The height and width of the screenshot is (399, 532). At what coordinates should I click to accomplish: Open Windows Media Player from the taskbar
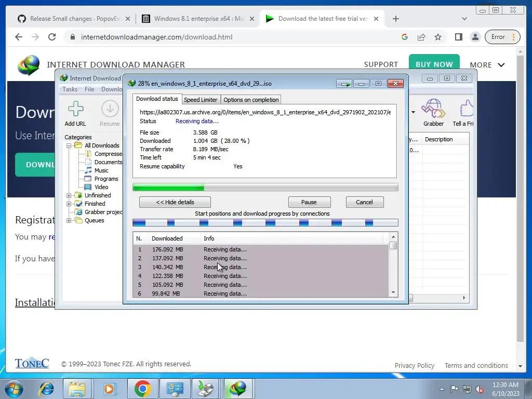click(x=110, y=389)
